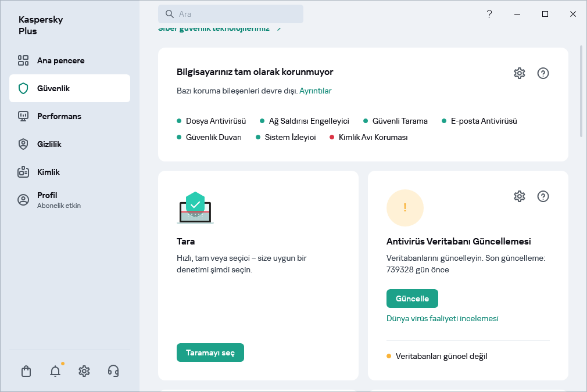Click the vertical scrollbar on the right
The width and height of the screenshot is (587, 392).
click(x=581, y=91)
